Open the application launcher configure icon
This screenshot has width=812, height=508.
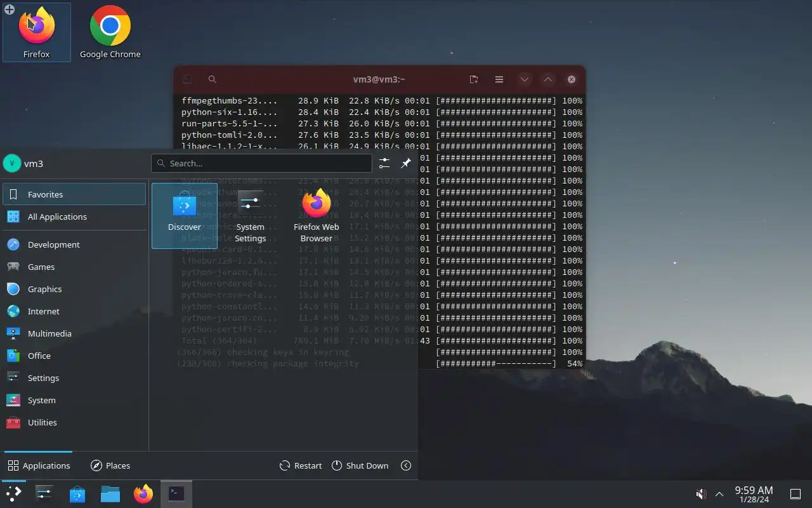[x=384, y=163]
